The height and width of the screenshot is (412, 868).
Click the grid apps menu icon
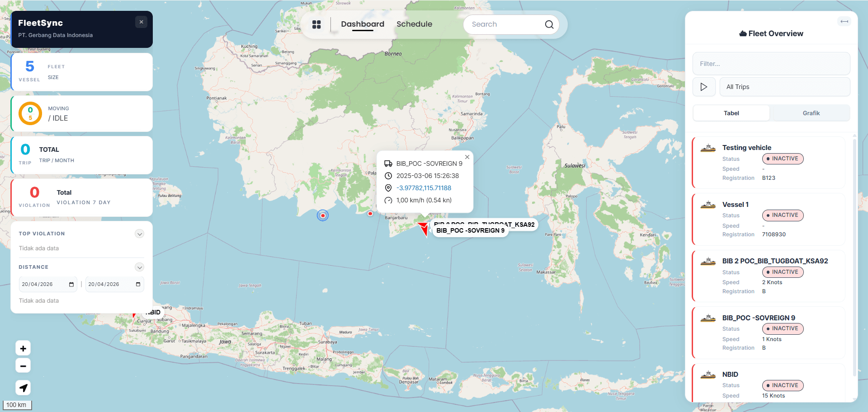(316, 24)
